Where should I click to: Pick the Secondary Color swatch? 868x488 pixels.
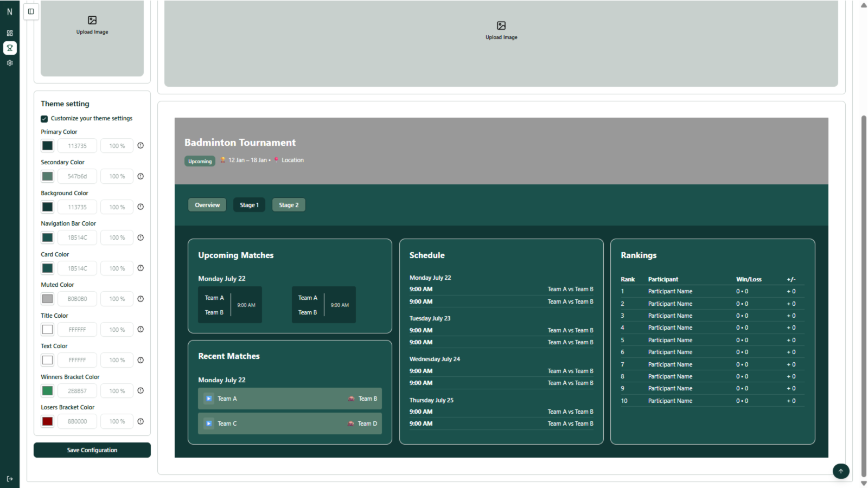tap(48, 176)
